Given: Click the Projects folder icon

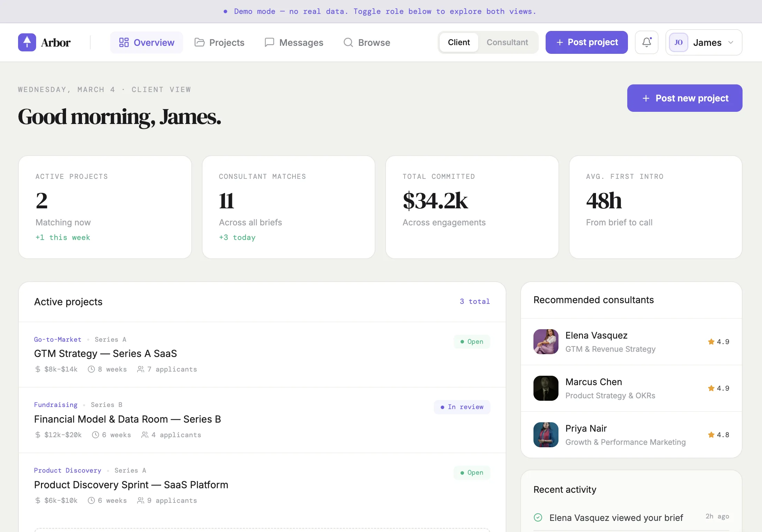Looking at the screenshot, I should coord(199,42).
